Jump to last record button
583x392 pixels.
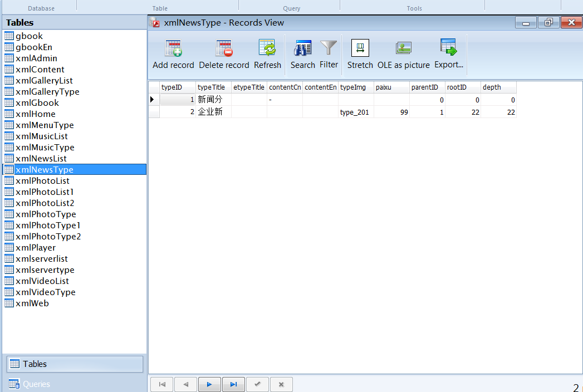pos(233,385)
